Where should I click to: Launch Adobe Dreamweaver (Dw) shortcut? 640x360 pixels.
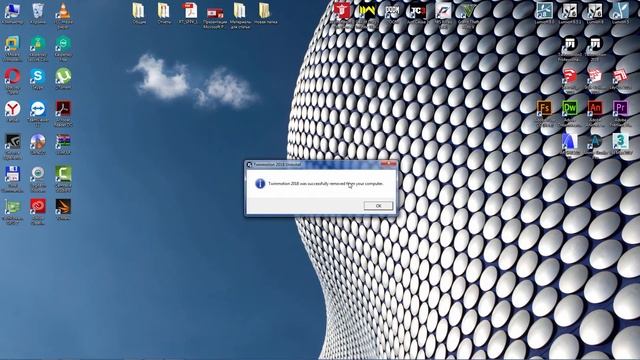coord(569,113)
